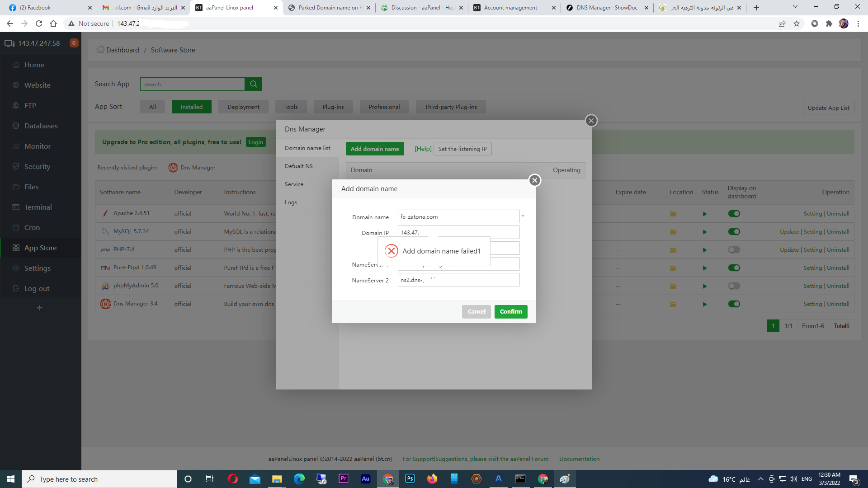868x488 pixels.
Task: Expand the system tray hidden icons arrow
Action: (760, 479)
